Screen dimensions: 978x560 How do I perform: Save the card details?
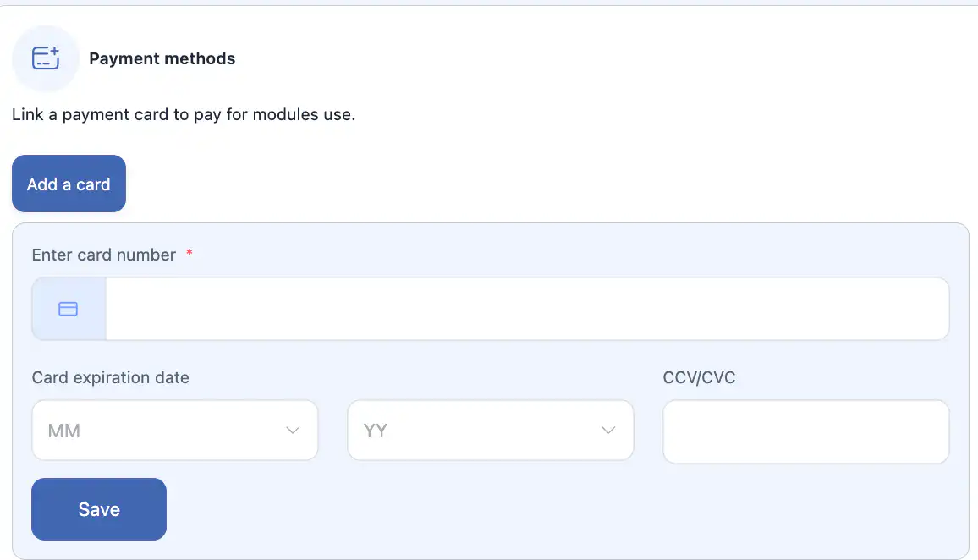99,509
